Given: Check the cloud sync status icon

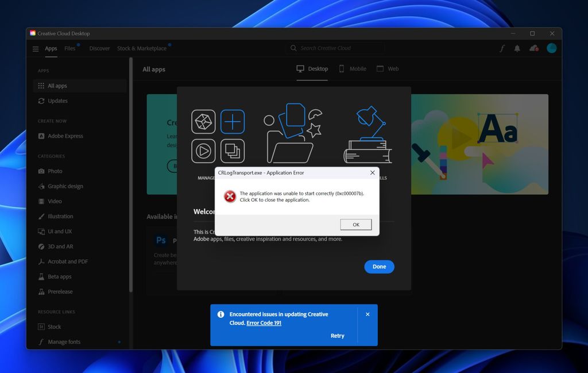Looking at the screenshot, I should (533, 48).
